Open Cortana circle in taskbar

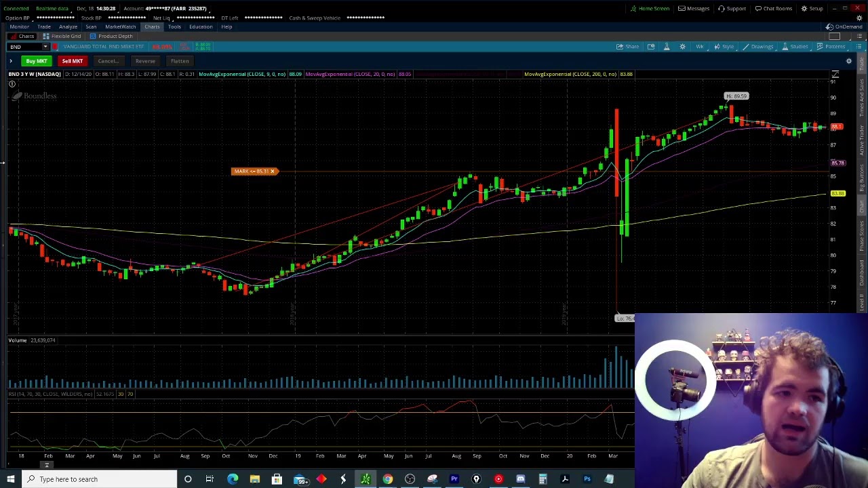(188, 479)
